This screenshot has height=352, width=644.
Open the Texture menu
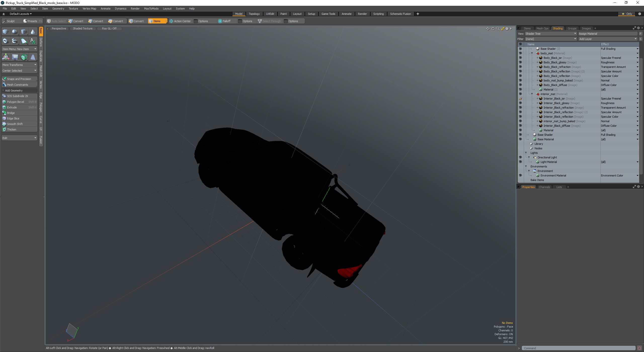pyautogui.click(x=73, y=9)
